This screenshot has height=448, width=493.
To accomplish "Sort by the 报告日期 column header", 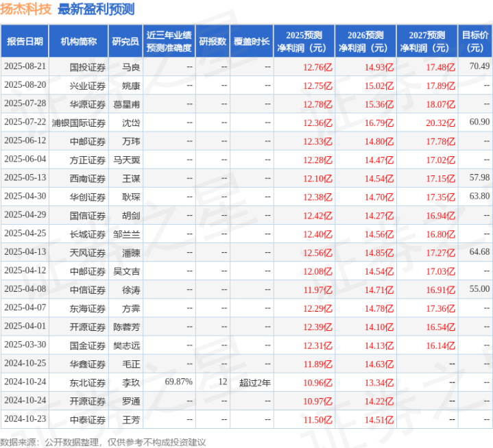I will (25, 41).
